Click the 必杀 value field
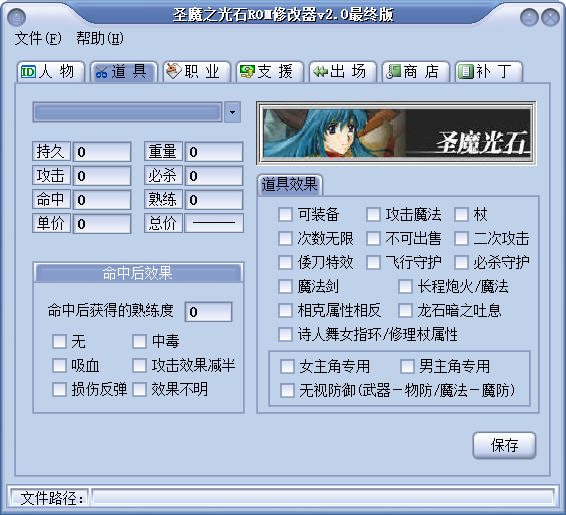This screenshot has width=566, height=515. click(214, 176)
